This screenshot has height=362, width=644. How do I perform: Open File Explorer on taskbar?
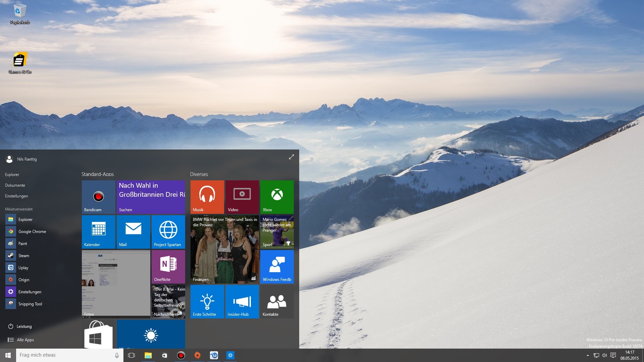(148, 355)
